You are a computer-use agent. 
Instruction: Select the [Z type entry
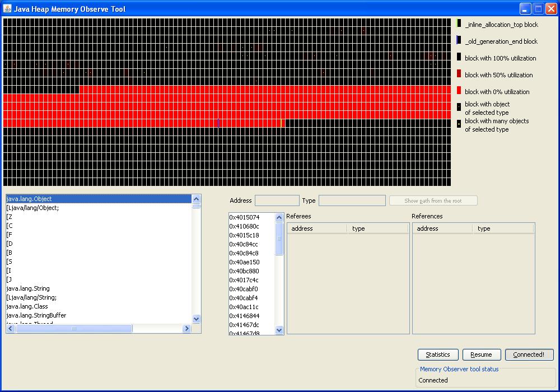point(99,217)
